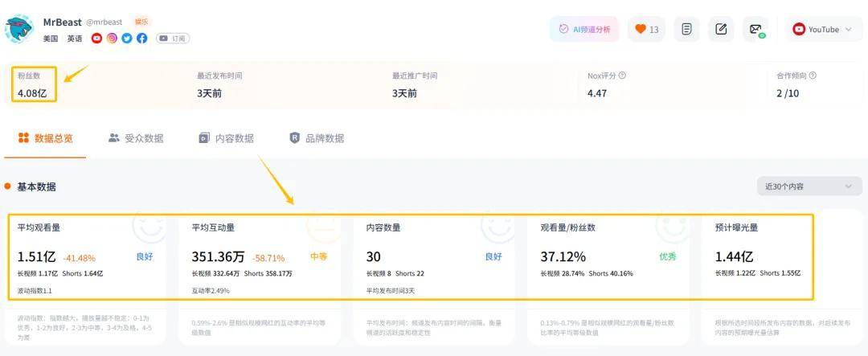
Task: Open MrBeast's YouTube channel icon link
Action: tap(97, 38)
